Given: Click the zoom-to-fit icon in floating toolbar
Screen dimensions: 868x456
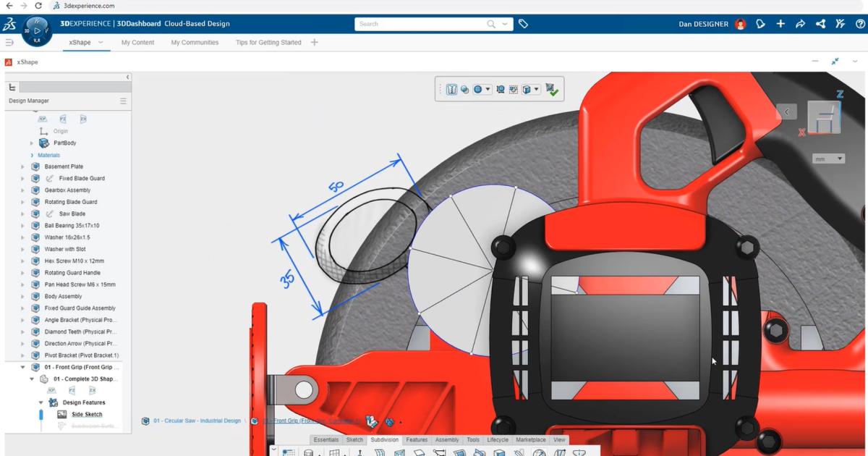Looking at the screenshot, I should [x=500, y=90].
